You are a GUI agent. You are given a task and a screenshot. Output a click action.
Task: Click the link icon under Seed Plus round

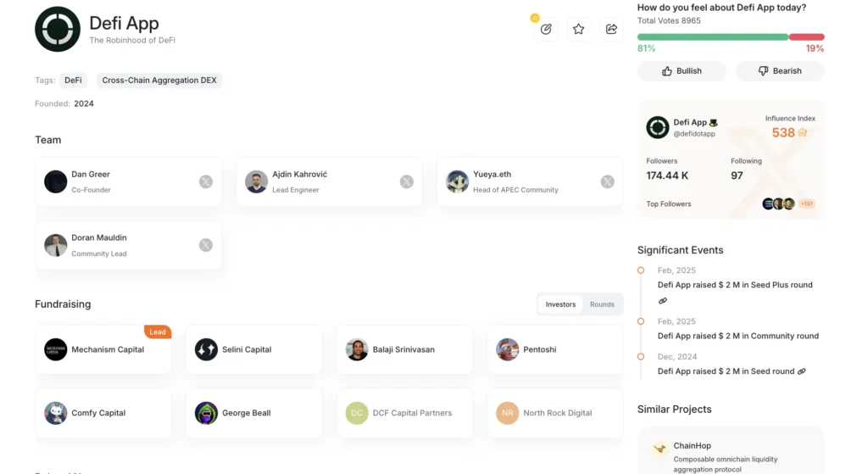[663, 301]
